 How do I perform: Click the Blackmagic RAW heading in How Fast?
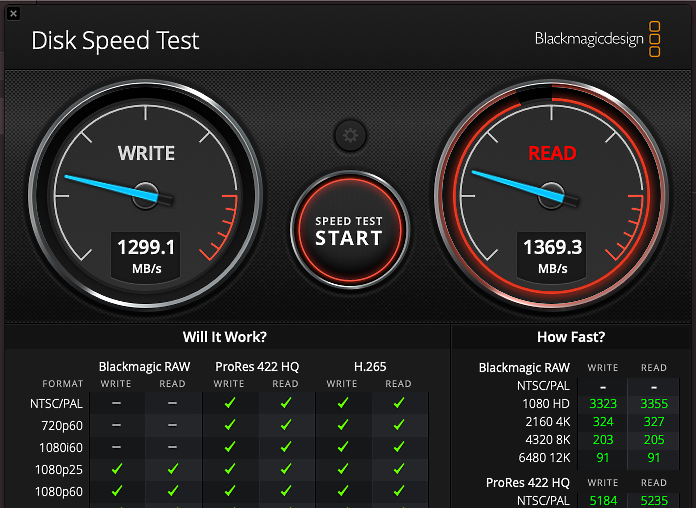coord(524,368)
